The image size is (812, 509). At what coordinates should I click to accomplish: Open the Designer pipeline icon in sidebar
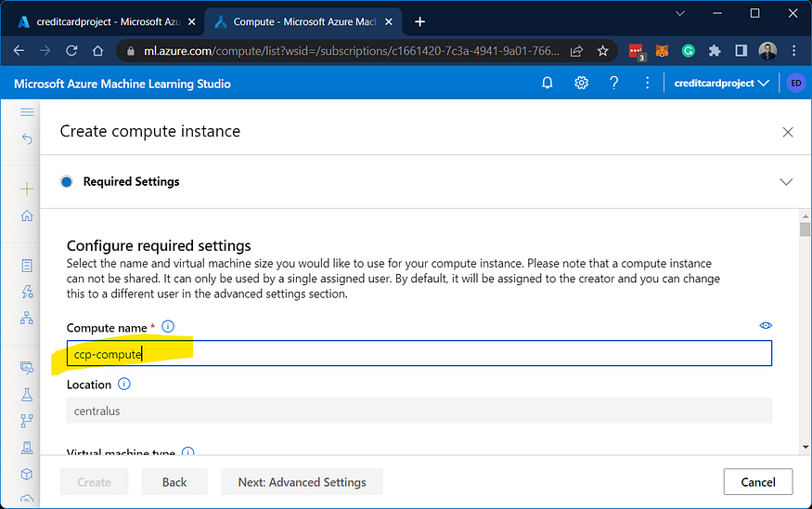pos(27,318)
